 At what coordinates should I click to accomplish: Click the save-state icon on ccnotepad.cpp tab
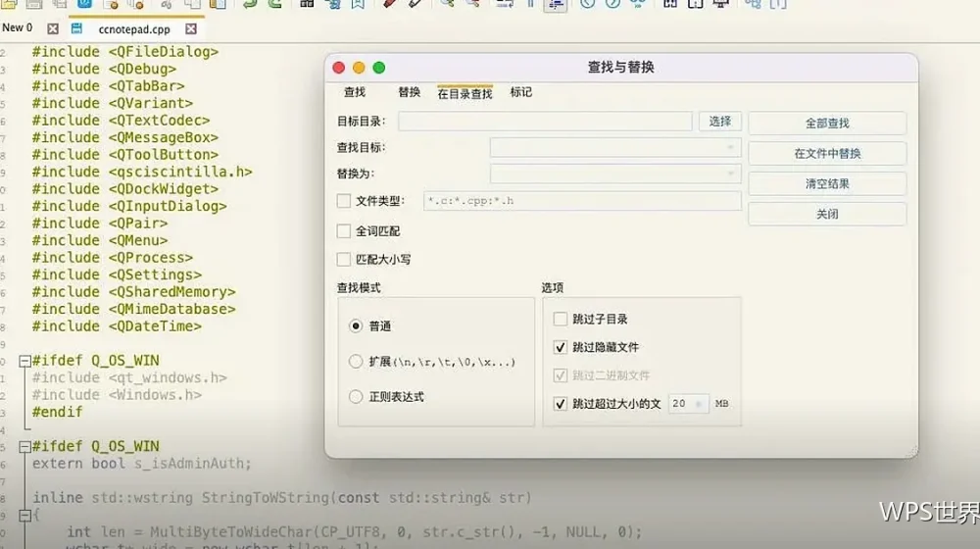pyautogui.click(x=76, y=28)
